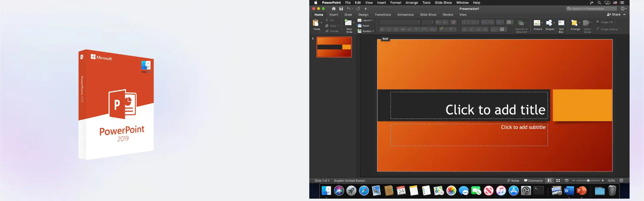Open Quick Styles gallery

(x=587, y=26)
